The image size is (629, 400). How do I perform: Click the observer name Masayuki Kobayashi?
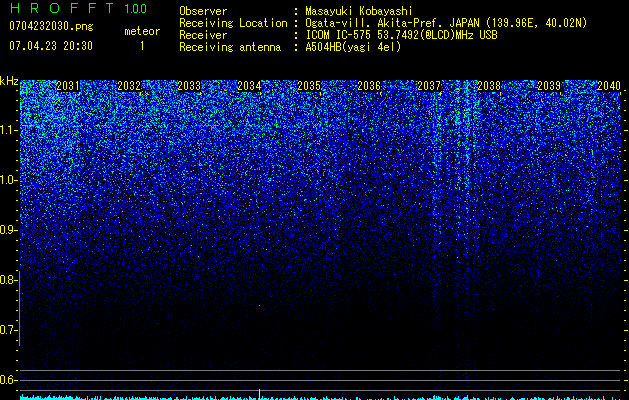[359, 11]
